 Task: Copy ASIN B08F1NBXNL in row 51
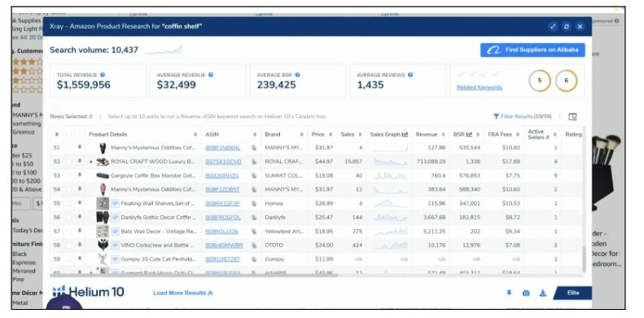[x=254, y=148]
